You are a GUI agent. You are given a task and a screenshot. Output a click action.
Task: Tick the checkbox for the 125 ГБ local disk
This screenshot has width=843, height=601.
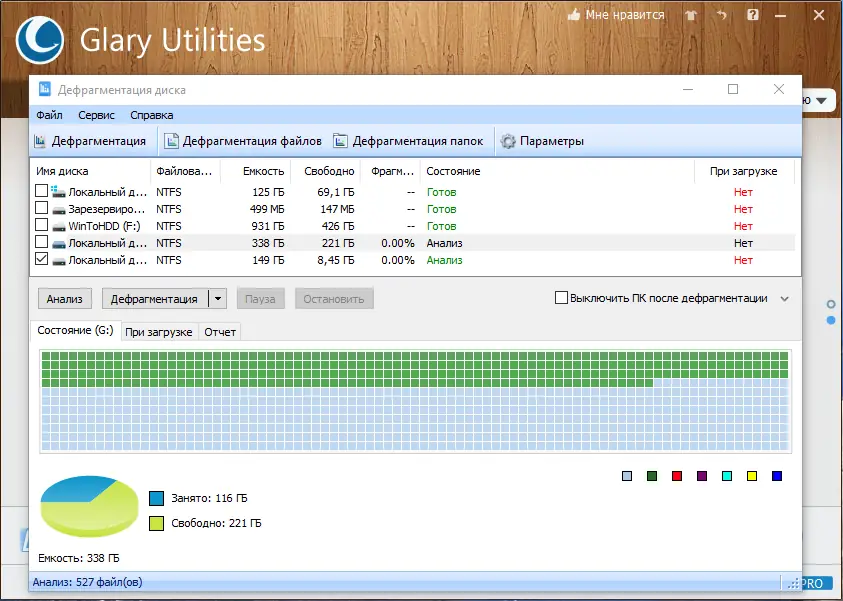click(x=41, y=191)
